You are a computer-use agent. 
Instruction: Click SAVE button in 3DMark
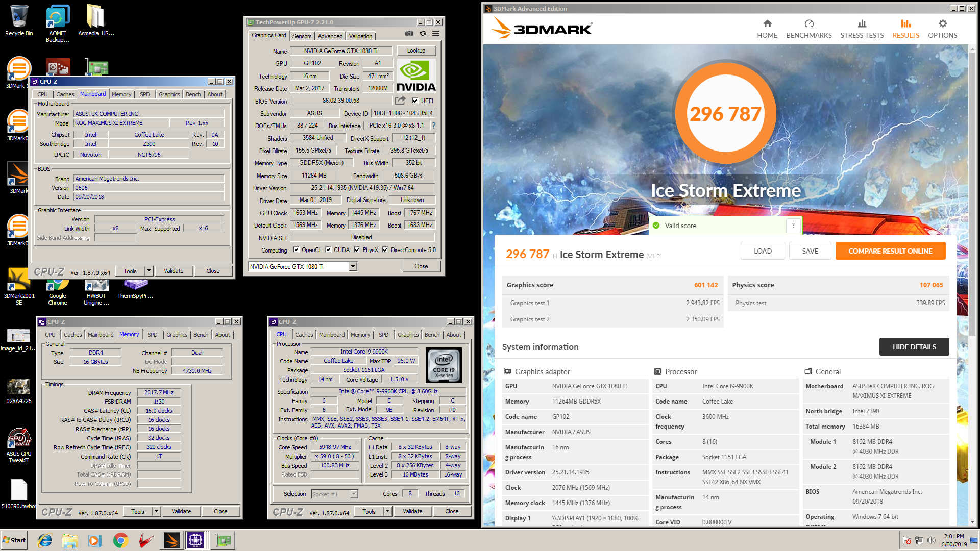pyautogui.click(x=810, y=251)
